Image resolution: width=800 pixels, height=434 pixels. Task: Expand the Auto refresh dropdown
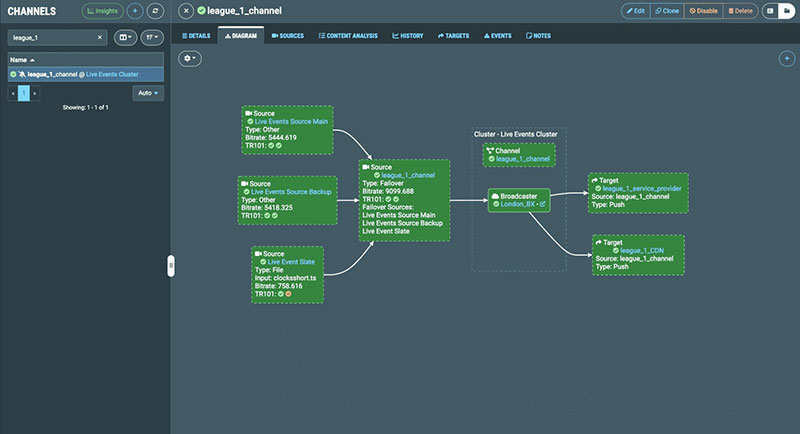148,92
